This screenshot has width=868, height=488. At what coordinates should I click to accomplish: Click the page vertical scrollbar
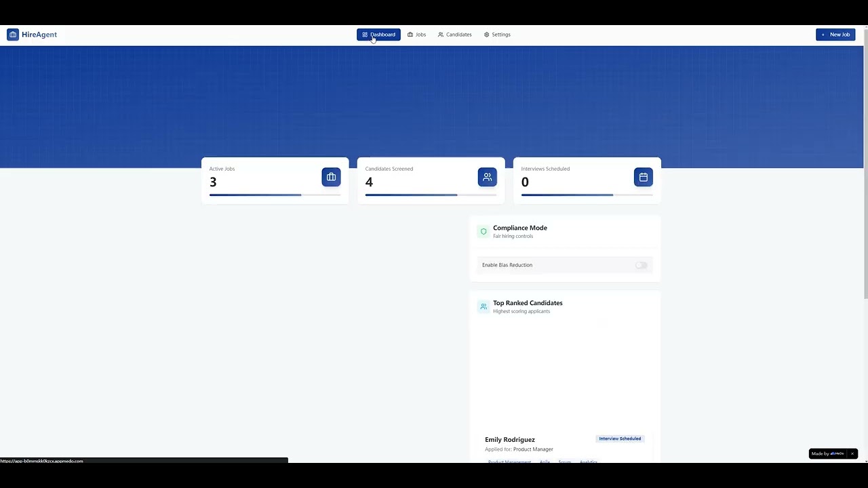[865, 163]
